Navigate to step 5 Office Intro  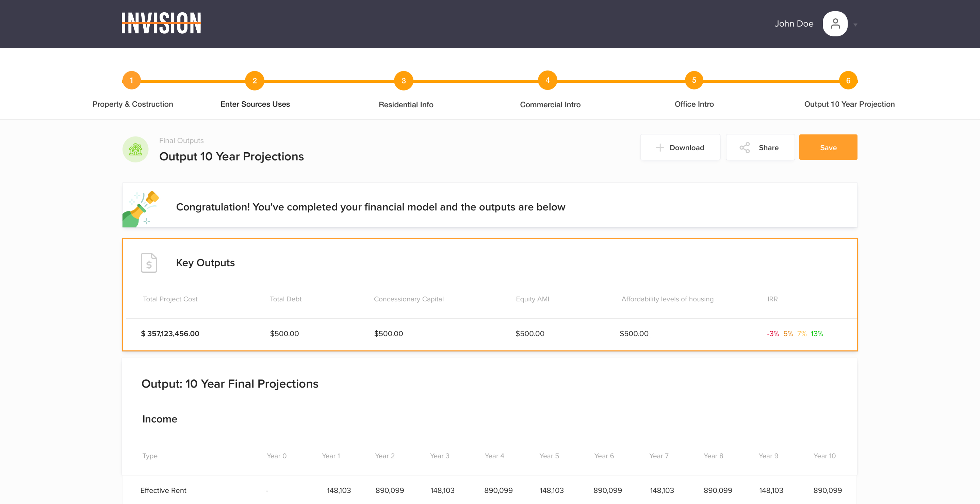tap(694, 80)
